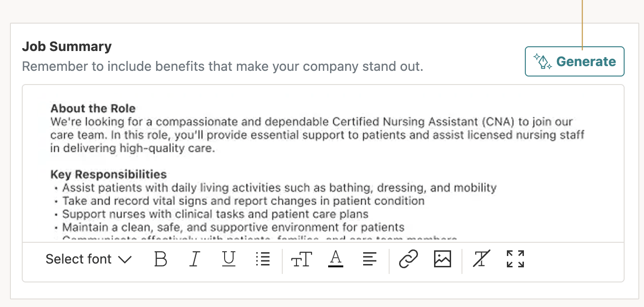Click the daily living activities bullet
Image resolution: width=644 pixels, height=307 pixels.
coord(279,188)
